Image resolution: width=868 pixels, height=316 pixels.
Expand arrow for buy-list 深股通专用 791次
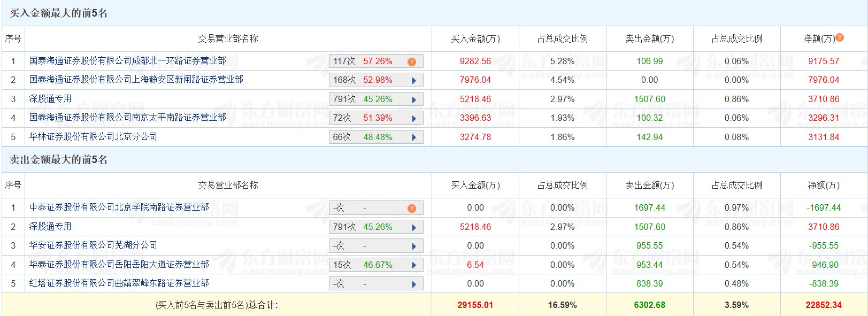tap(414, 99)
